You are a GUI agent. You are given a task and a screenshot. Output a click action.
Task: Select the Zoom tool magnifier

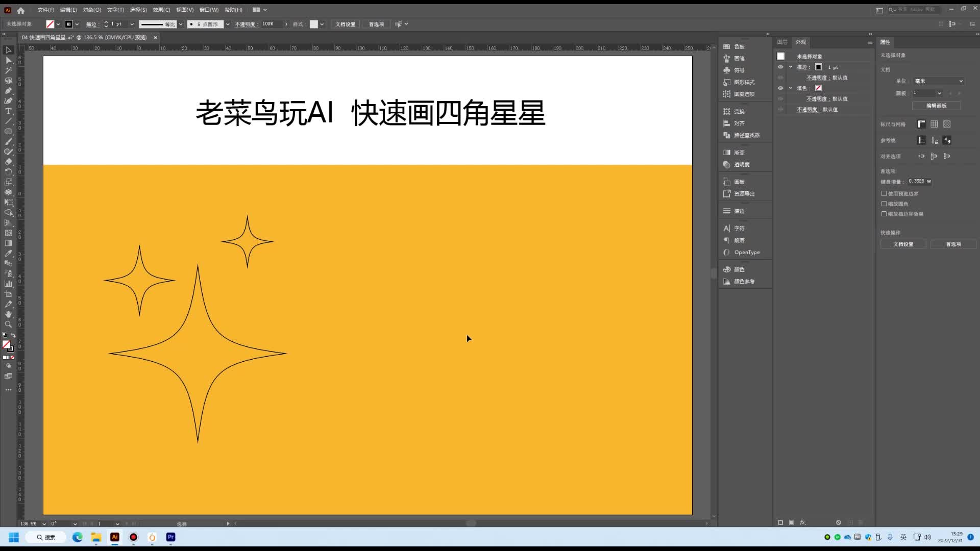tap(8, 324)
